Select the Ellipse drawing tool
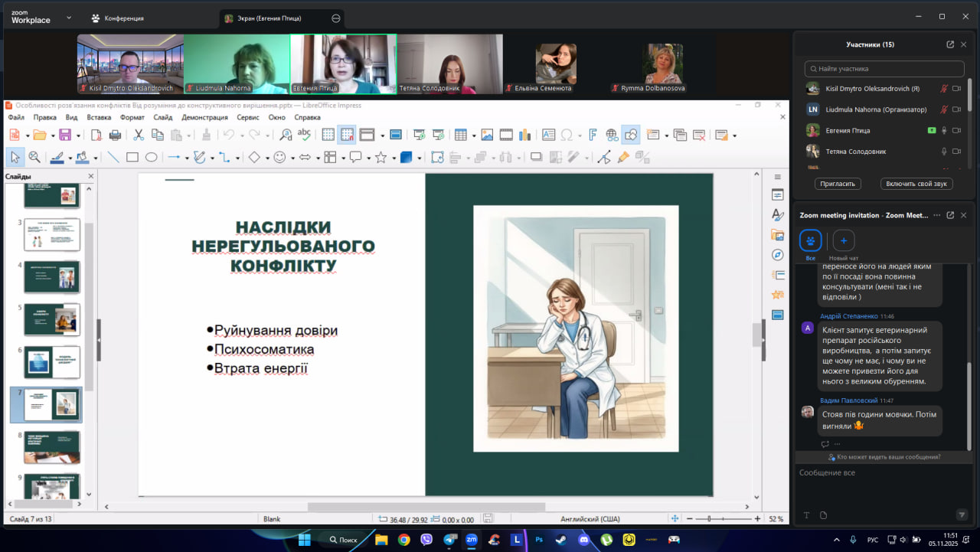This screenshot has width=980, height=552. tap(152, 157)
